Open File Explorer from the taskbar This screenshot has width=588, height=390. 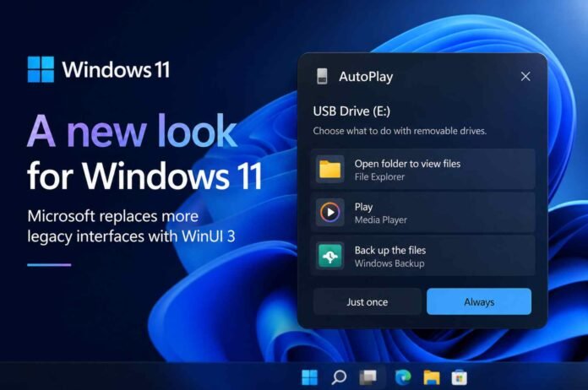pos(431,377)
